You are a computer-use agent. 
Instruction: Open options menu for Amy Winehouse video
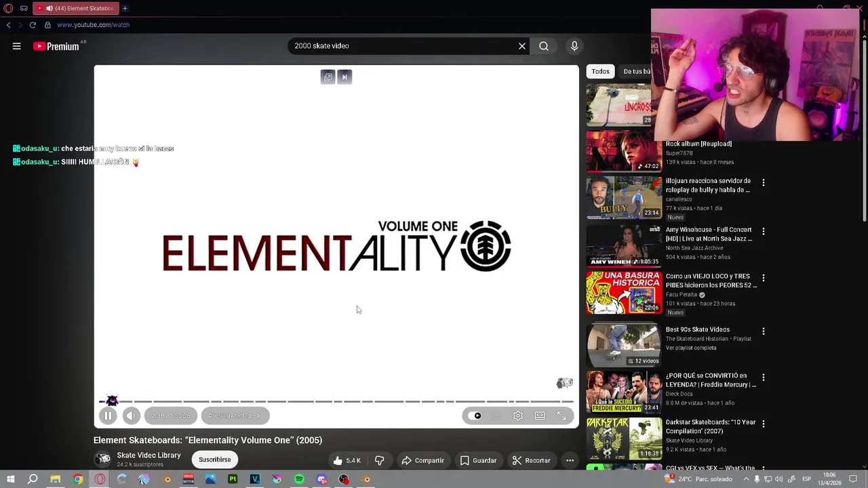764,232
